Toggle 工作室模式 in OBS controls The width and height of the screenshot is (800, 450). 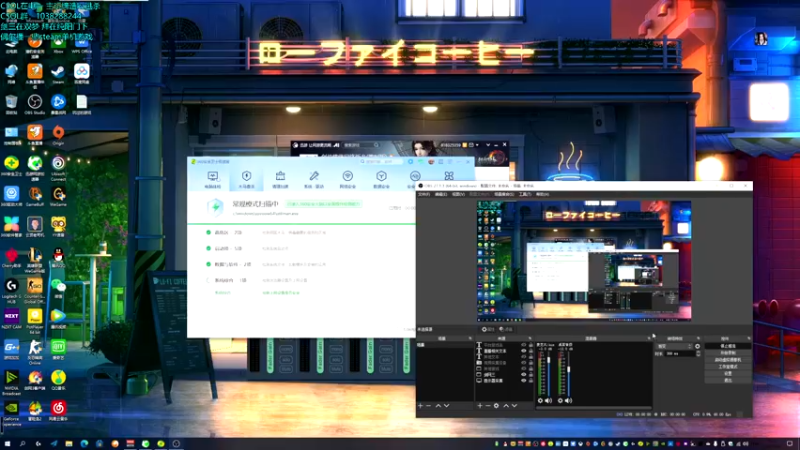click(728, 366)
